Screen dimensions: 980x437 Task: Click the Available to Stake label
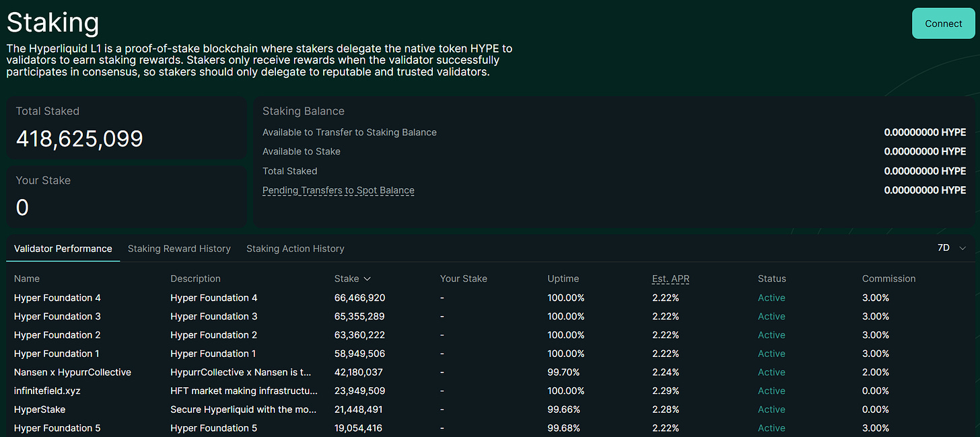(302, 151)
